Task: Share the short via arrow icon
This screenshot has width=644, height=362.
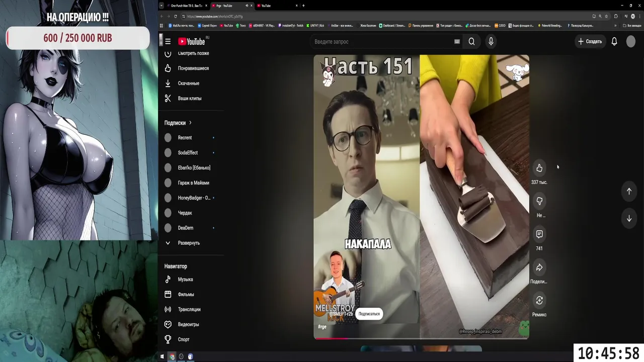Action: [539, 267]
